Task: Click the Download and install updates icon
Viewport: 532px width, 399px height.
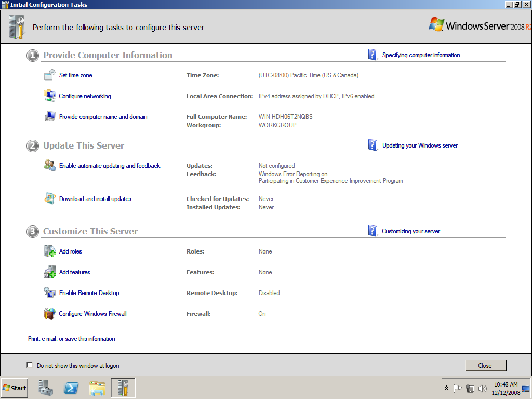Action: [x=49, y=199]
